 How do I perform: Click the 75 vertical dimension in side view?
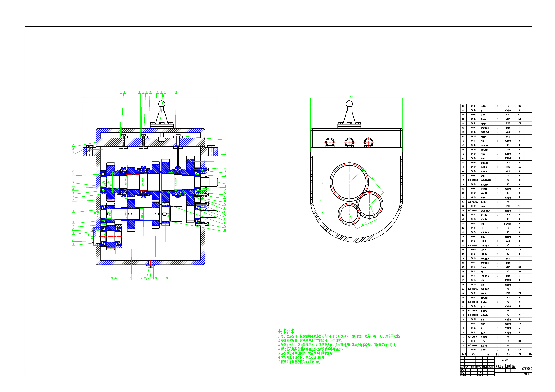click(322, 200)
